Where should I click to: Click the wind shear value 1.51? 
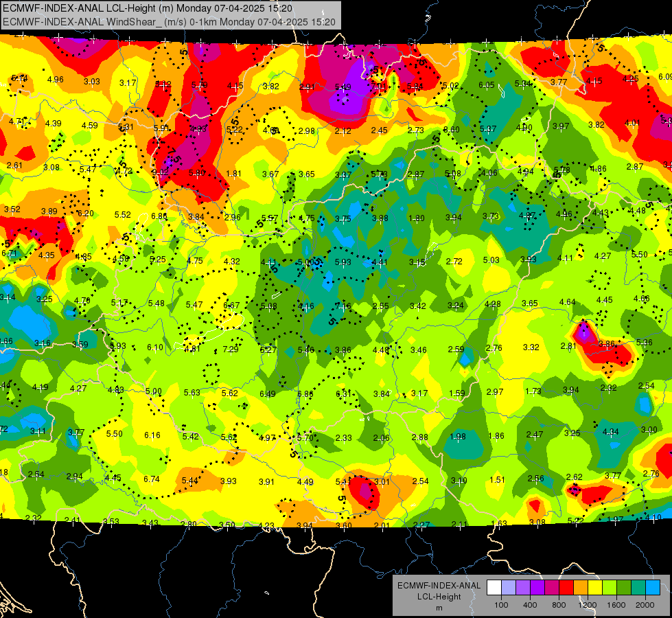(x=497, y=479)
